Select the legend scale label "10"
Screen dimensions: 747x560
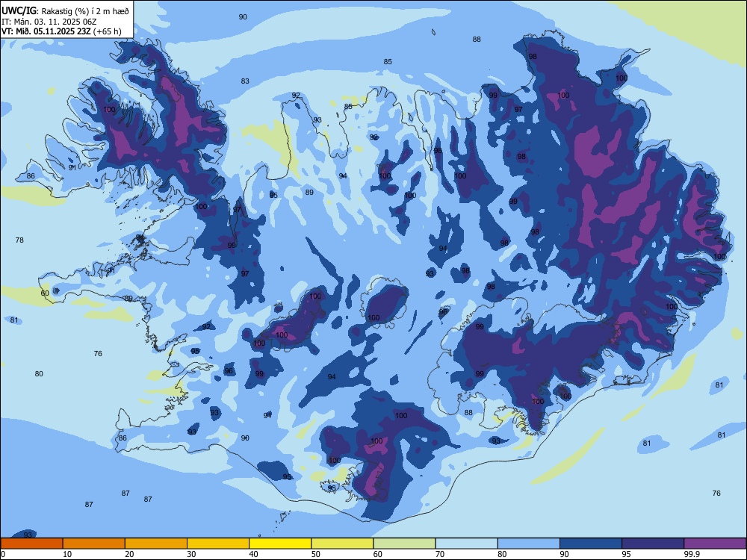pyautogui.click(x=67, y=554)
